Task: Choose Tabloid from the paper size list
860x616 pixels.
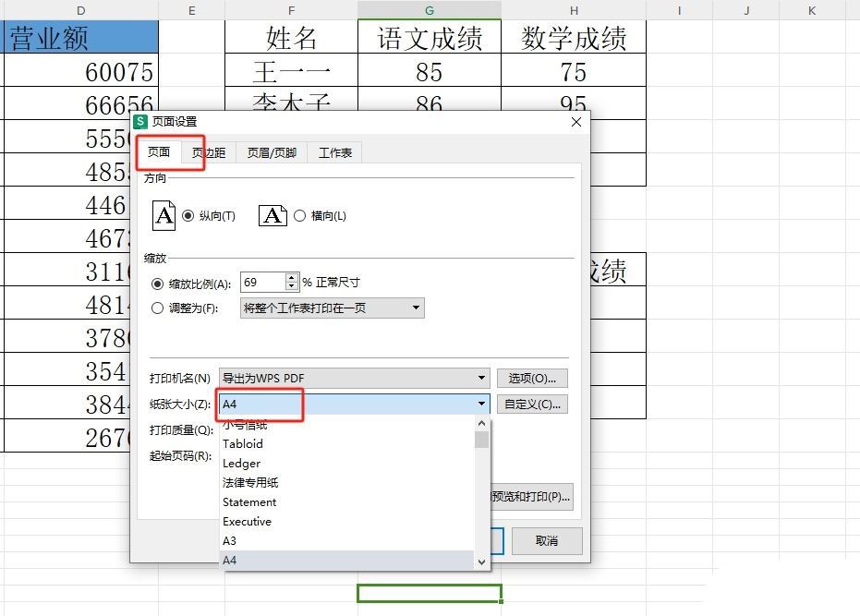Action: click(x=346, y=444)
